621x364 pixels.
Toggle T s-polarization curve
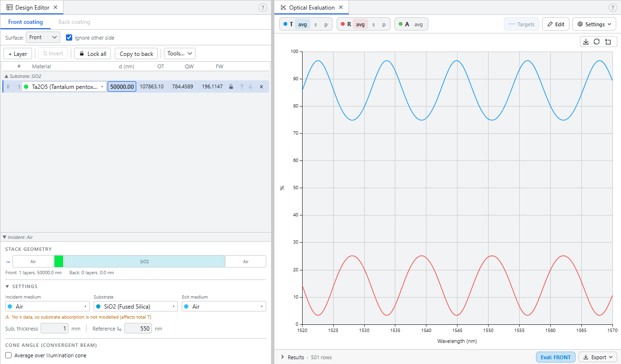coord(316,24)
